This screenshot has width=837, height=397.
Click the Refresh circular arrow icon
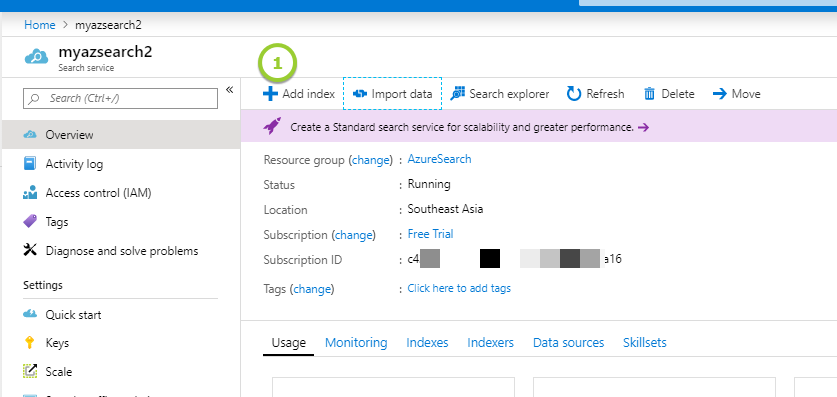(x=574, y=94)
